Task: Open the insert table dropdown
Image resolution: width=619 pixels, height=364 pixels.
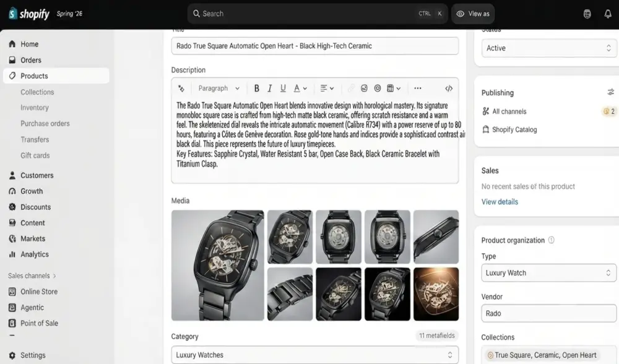Action: pos(394,89)
